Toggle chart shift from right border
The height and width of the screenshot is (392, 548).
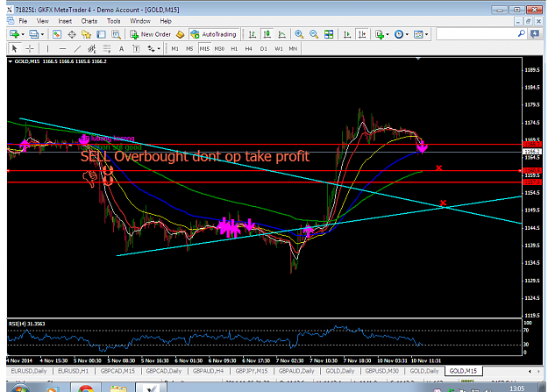tap(362, 34)
